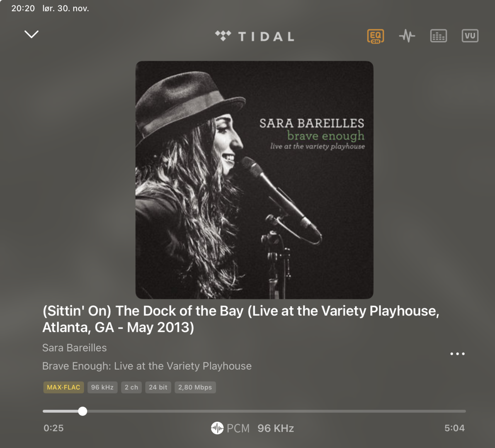Click the 2,80 Mbps bitrate tag
Viewport: 495px width, 448px height.
tap(195, 387)
